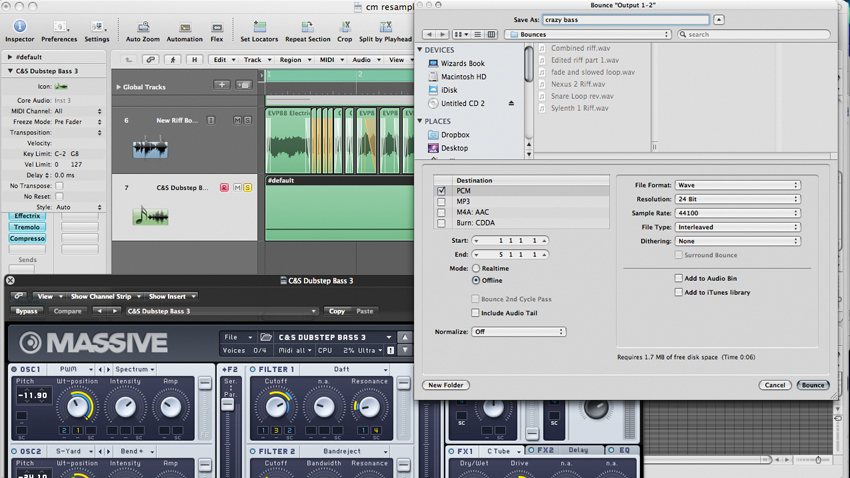Open the Edit menu in the arrange area
The width and height of the screenshot is (850, 478).
click(224, 60)
